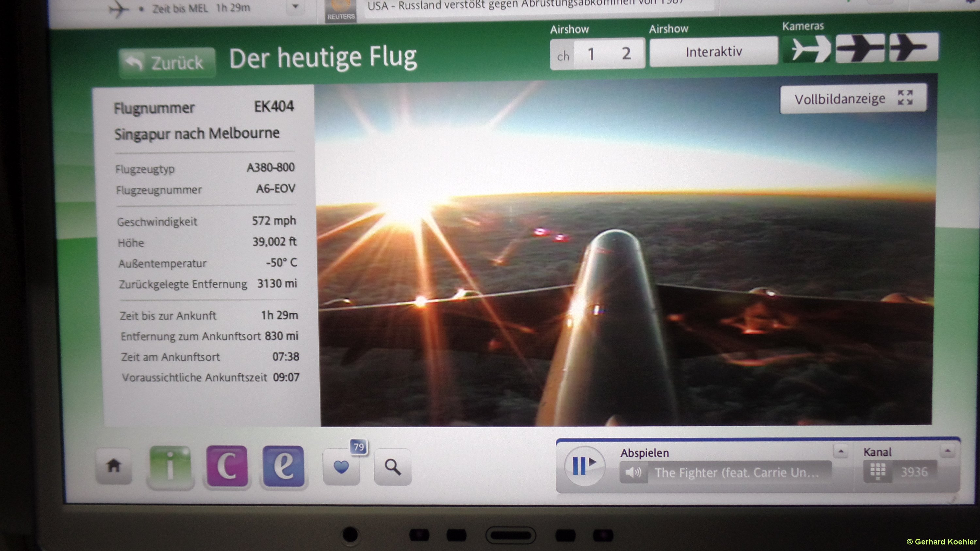980x551 pixels.
Task: Switch to the downward camera plane icon
Action: tap(860, 48)
